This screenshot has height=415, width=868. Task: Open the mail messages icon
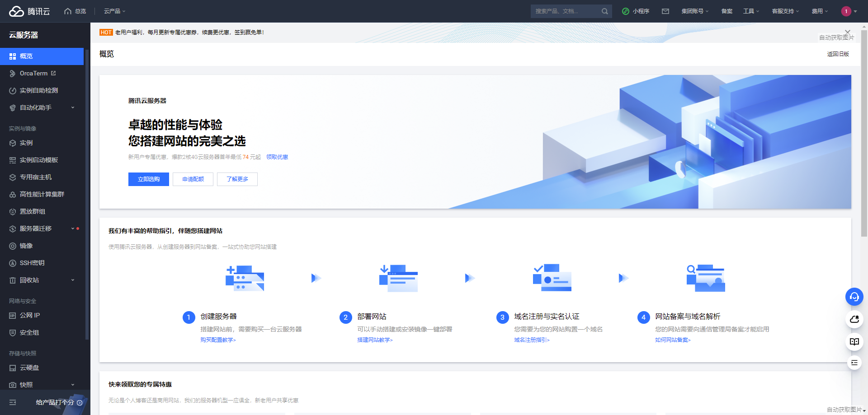tap(665, 11)
